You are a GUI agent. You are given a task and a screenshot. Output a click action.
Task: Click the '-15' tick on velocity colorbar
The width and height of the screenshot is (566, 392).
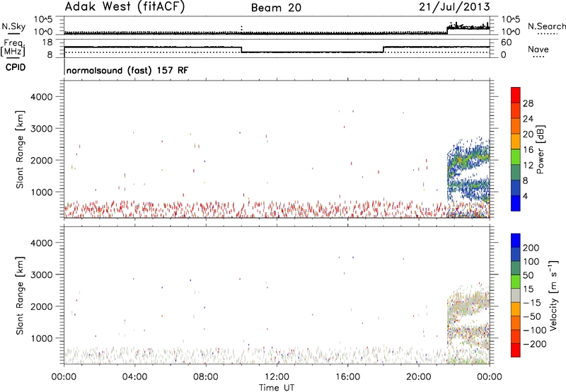pos(532,302)
